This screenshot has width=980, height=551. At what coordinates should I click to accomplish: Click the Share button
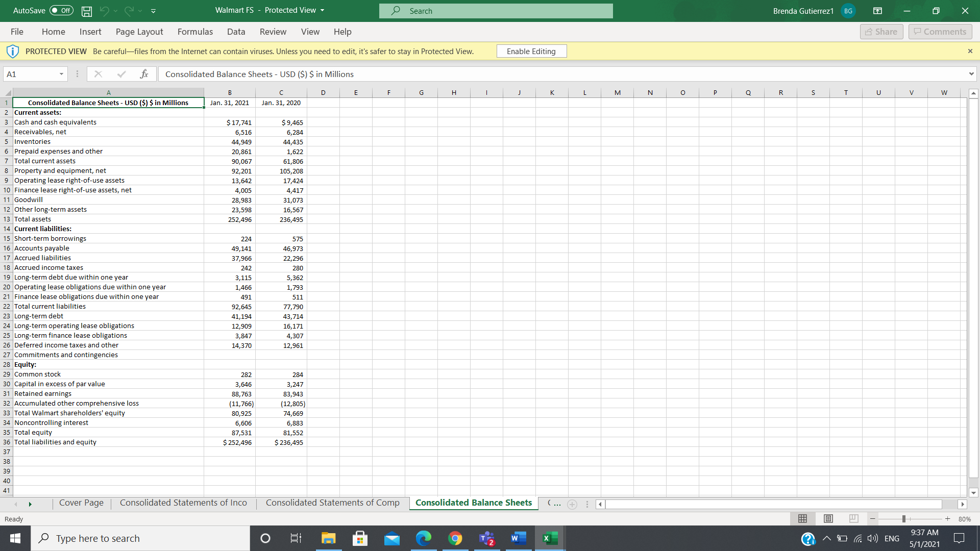[x=881, y=32]
